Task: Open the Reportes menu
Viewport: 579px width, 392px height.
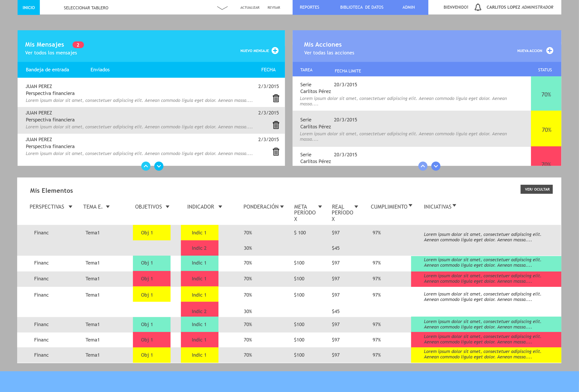Action: [309, 7]
